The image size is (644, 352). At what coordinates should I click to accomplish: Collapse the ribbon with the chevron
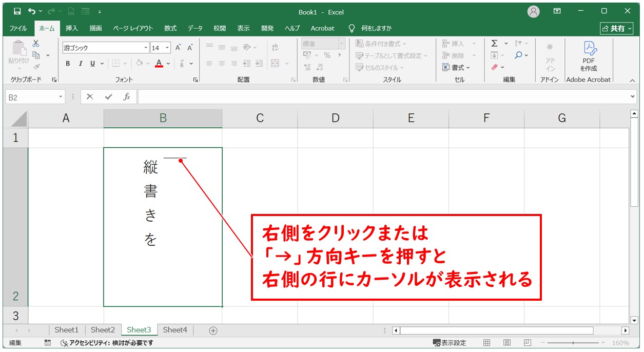point(632,81)
